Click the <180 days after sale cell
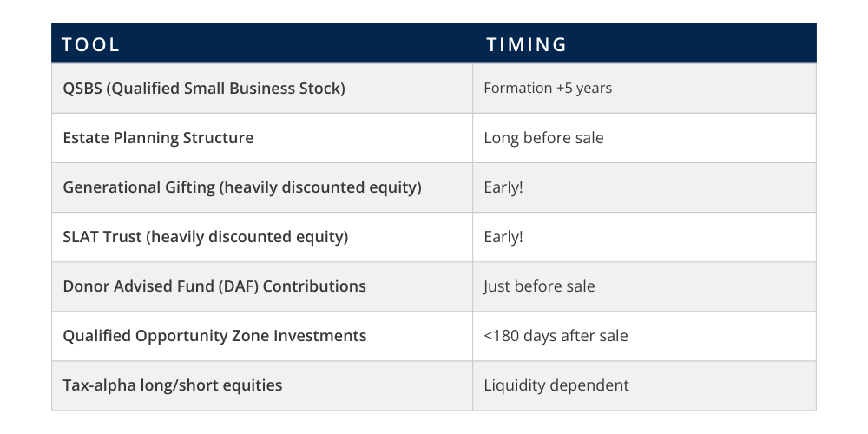This screenshot has height=434, width=868. (x=644, y=336)
